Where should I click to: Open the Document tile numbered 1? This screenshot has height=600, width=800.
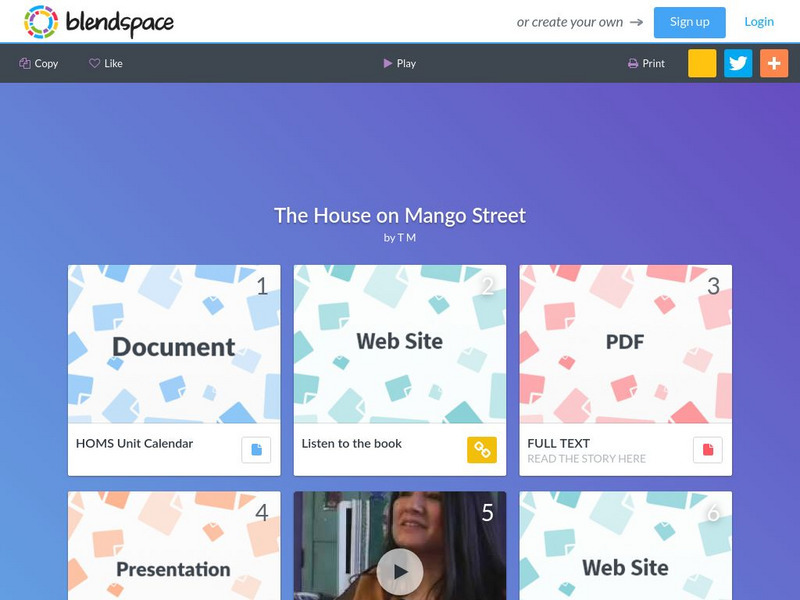pos(174,344)
